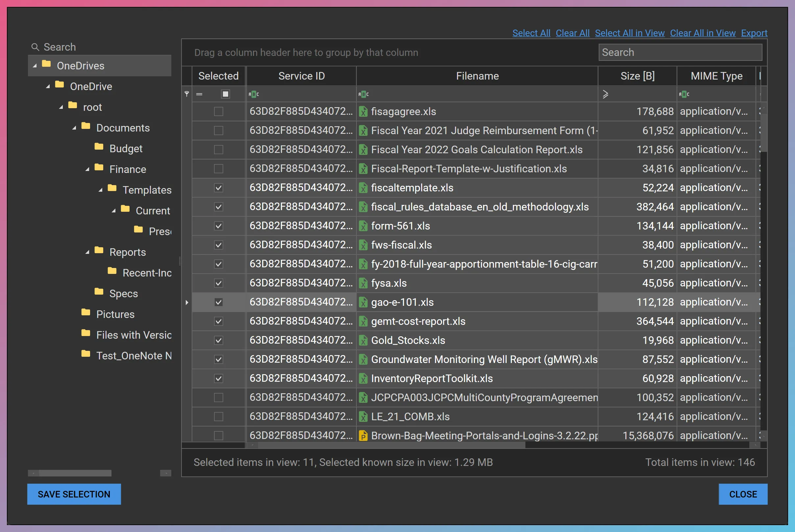Image resolution: width=795 pixels, height=532 pixels.
Task: Click the folder tree horizontal scrollbar thumb
Action: [x=75, y=473]
